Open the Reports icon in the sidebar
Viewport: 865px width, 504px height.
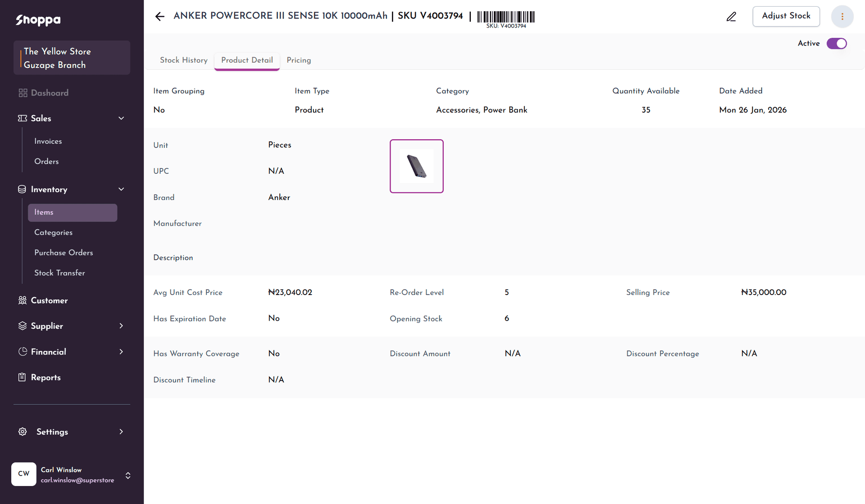22,377
